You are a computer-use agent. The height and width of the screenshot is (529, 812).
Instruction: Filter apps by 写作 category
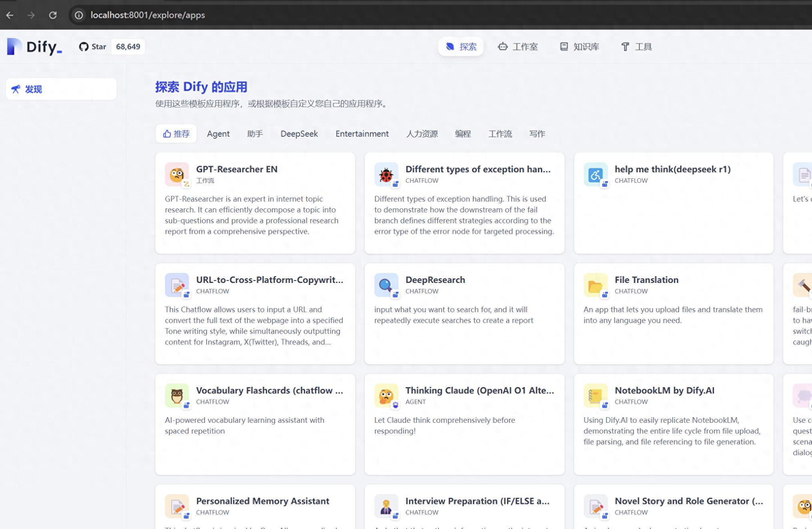[537, 134]
